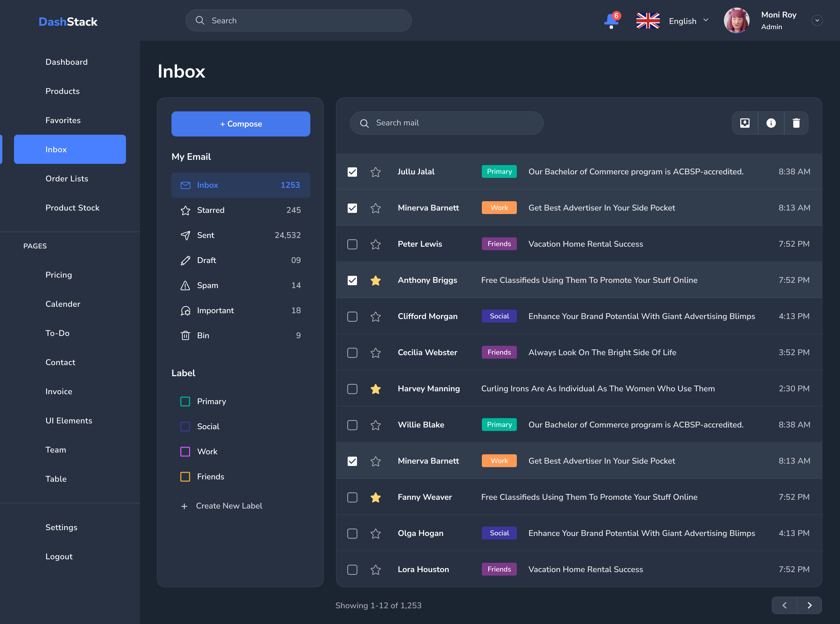Click the archive download icon in mail toolbar
This screenshot has height=624, width=840.
pyautogui.click(x=745, y=123)
